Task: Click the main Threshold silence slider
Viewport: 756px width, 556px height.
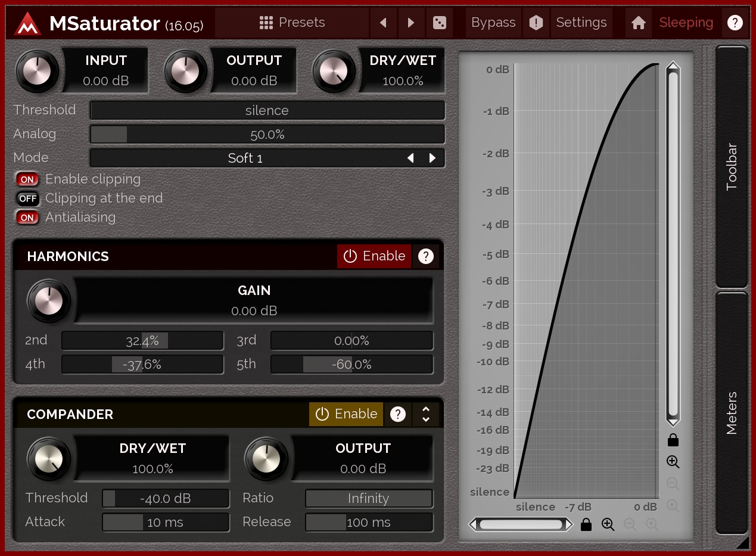Action: click(267, 110)
